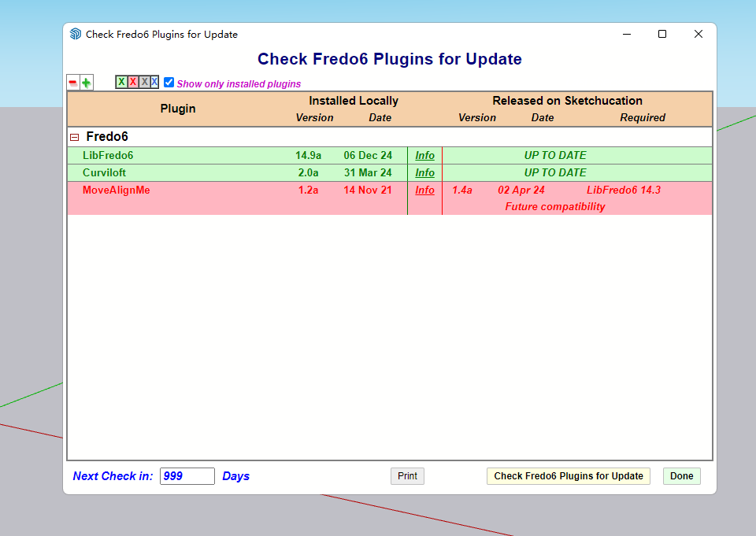Toggle the red X filter box
756x536 pixels.
click(x=132, y=82)
